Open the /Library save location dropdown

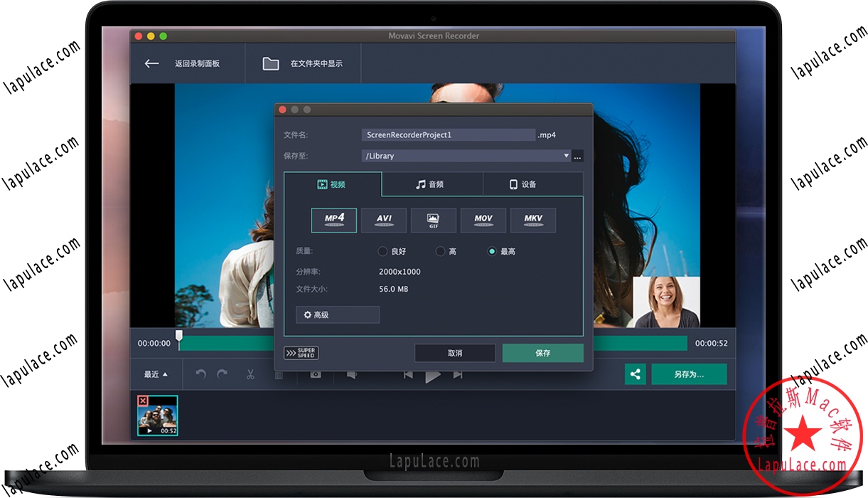coord(567,156)
